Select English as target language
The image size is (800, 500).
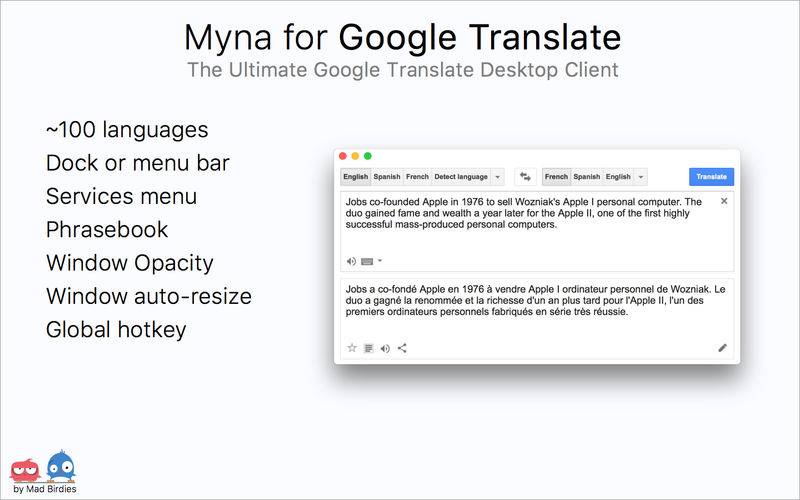[x=618, y=177]
